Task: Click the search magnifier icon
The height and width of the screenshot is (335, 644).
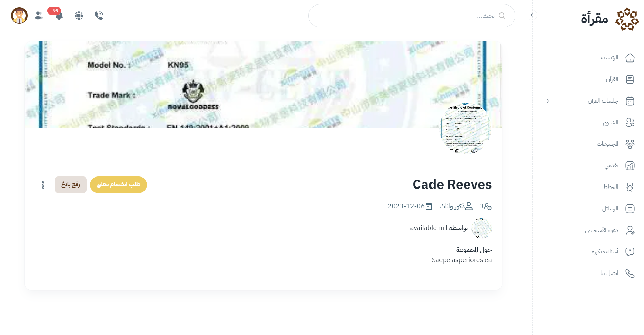Action: click(x=502, y=16)
